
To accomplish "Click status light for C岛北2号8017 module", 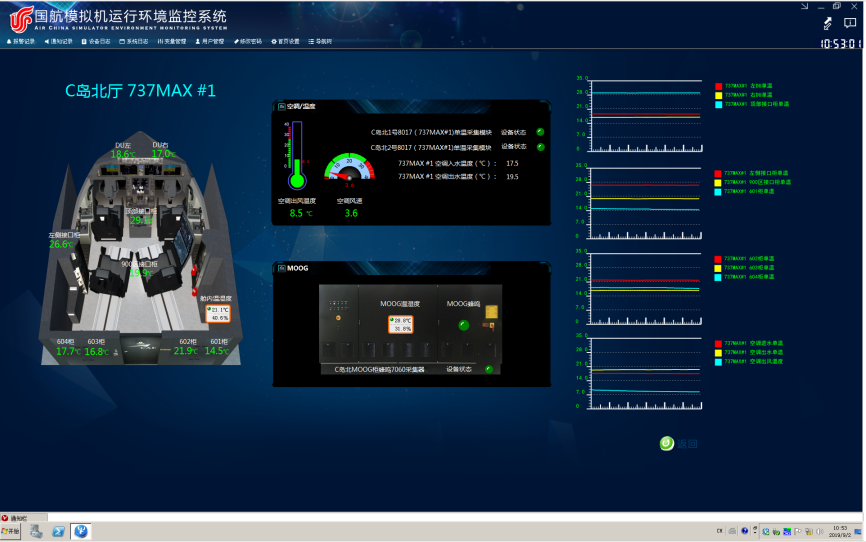I will [x=540, y=147].
